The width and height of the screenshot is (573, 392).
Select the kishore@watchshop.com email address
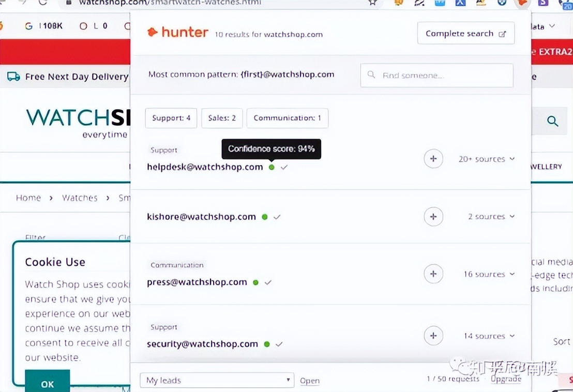click(201, 217)
